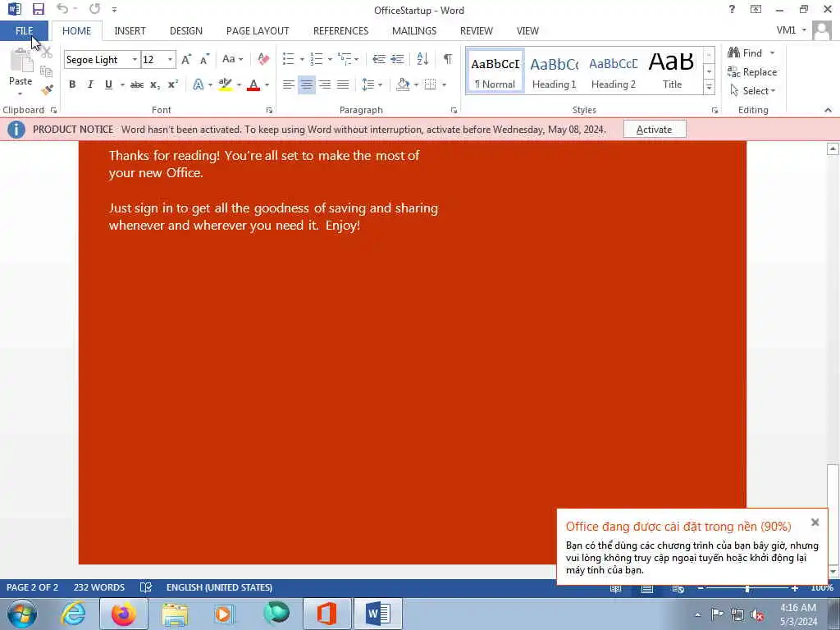
Task: Toggle Italic formatting
Action: tap(90, 84)
